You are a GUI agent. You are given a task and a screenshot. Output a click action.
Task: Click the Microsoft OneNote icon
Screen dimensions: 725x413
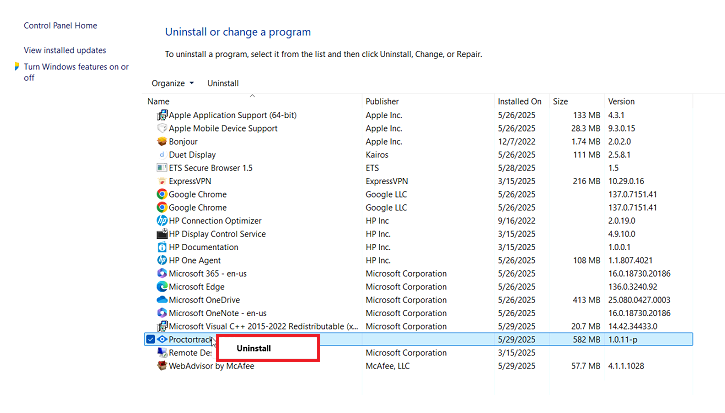(162, 313)
